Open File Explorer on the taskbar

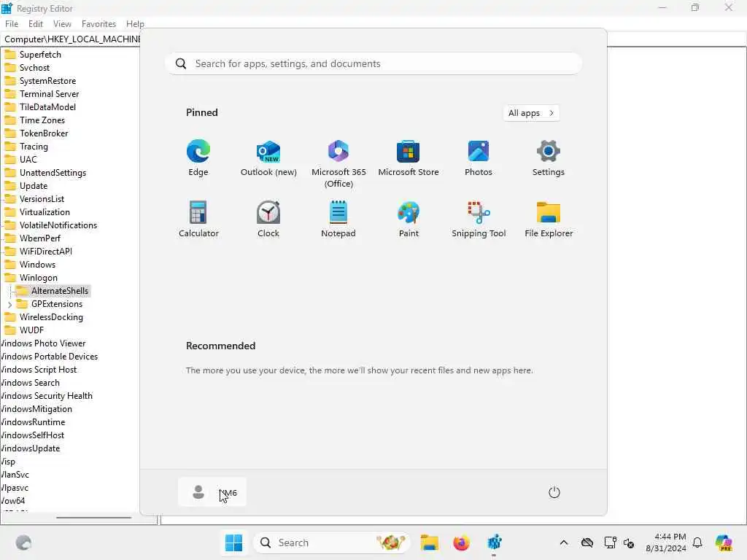(429, 542)
